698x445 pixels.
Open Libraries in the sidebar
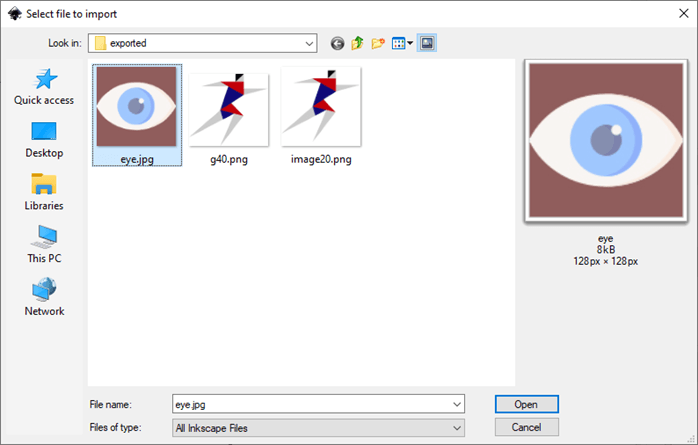[44, 193]
